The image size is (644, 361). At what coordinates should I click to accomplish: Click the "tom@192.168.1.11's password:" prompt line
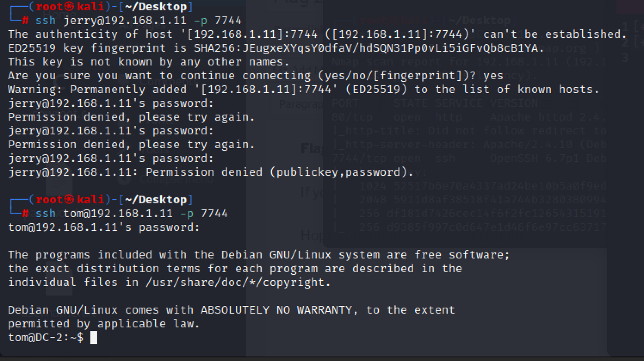click(x=104, y=227)
